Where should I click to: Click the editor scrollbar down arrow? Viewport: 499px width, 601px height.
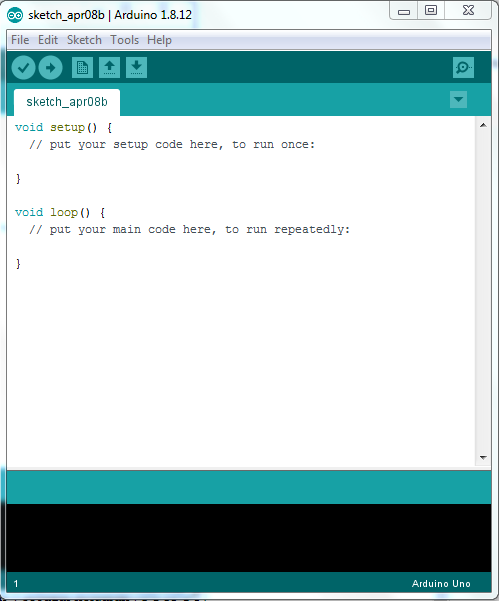click(483, 458)
